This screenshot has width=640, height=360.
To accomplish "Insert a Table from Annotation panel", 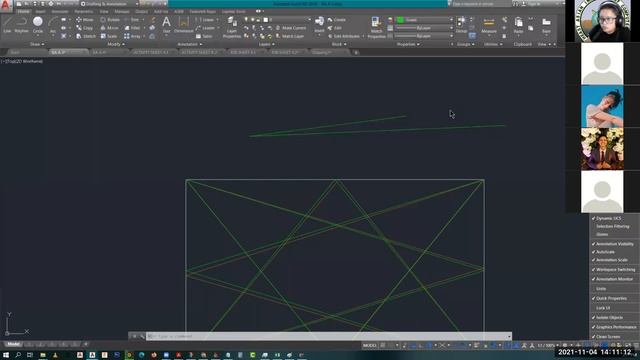I will [204, 36].
